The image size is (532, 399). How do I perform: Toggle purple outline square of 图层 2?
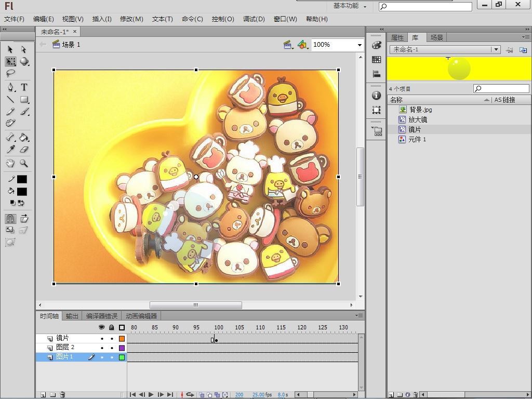[x=122, y=348]
